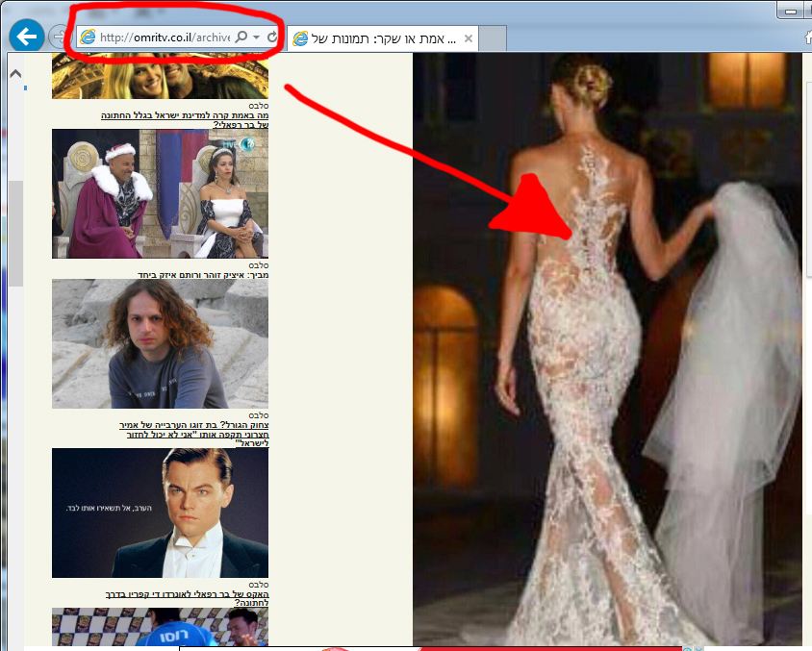The image size is (812, 651).
Task: Click the סלבס label above the מה באמת קרה headline
Action: [259, 106]
